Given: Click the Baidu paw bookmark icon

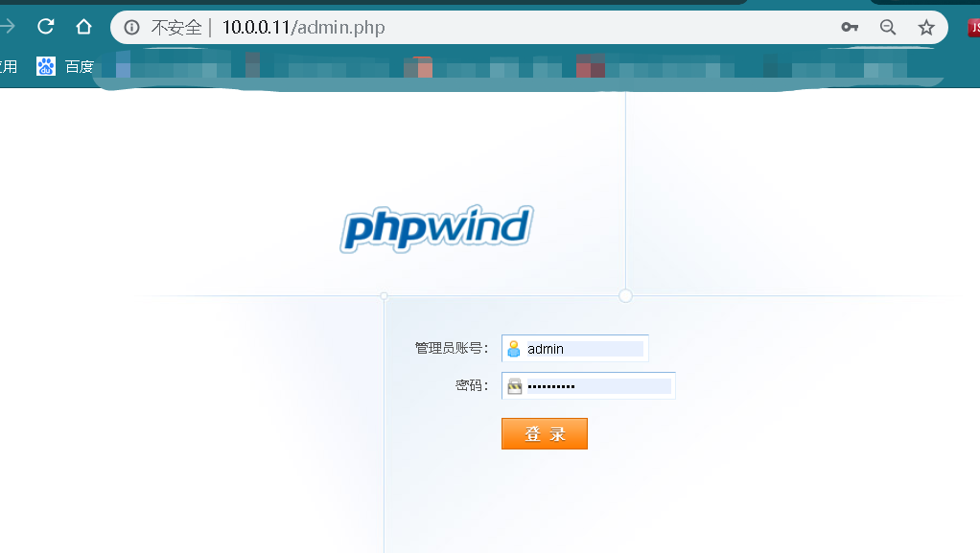Looking at the screenshot, I should 46,66.
